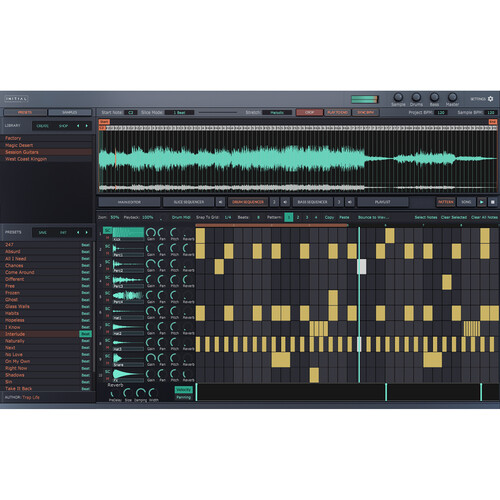Enable the Play To End toggle
500x500 pixels.
[x=338, y=113]
